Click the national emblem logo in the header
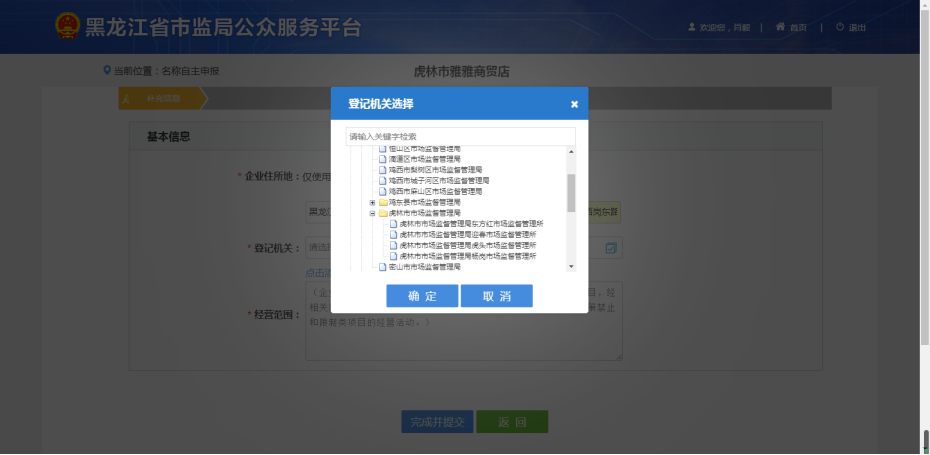 (67, 26)
